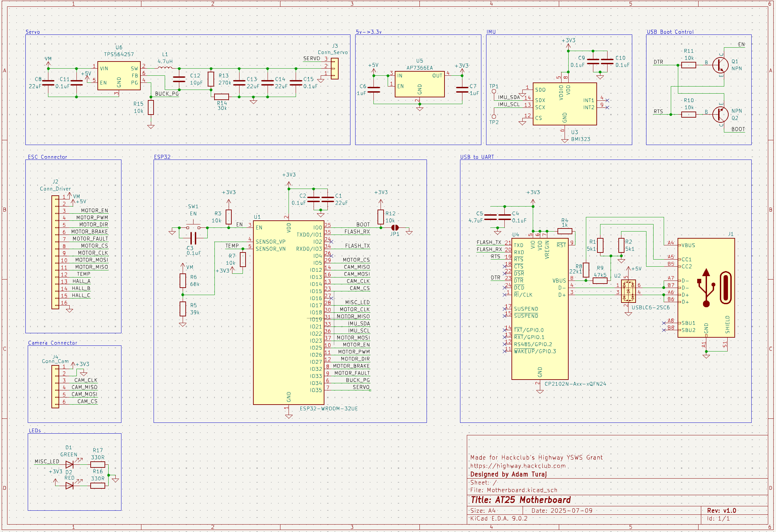Viewport: 776px width, 532px height.
Task: Click the CAM_MOSI label on J4
Action: click(84, 394)
